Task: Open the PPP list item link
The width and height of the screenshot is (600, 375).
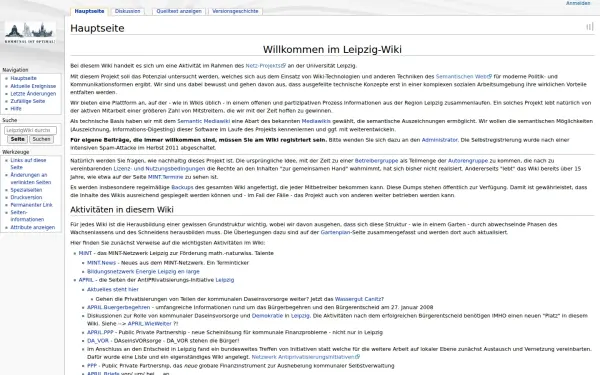Action: click(x=92, y=366)
